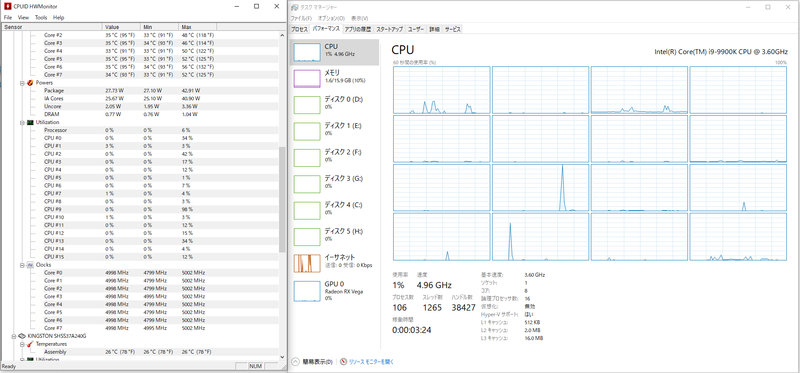The width and height of the screenshot is (800, 373).
Task: Open 表示(V) menu in Task Manager
Action: click(360, 18)
